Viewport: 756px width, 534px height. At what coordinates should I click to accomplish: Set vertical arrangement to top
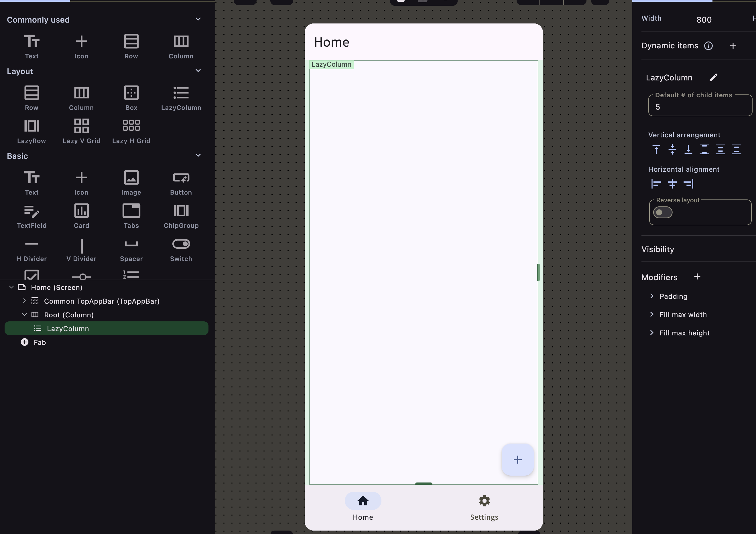point(656,149)
